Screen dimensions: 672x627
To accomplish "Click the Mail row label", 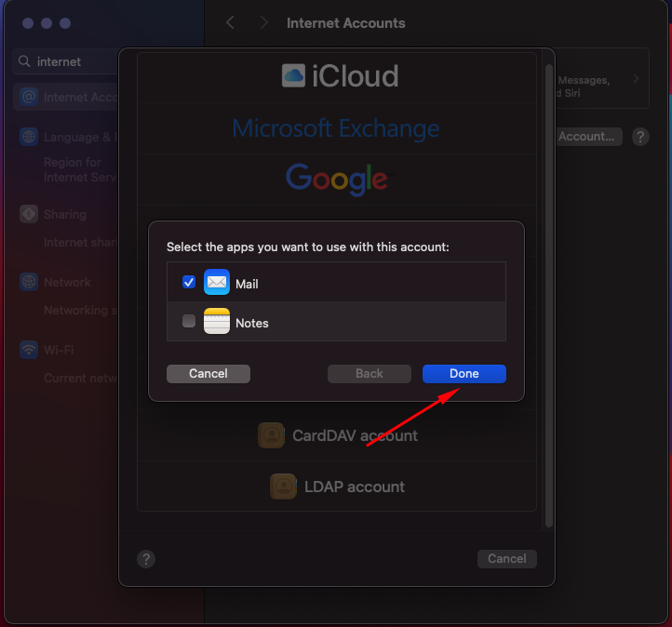I will [x=247, y=284].
